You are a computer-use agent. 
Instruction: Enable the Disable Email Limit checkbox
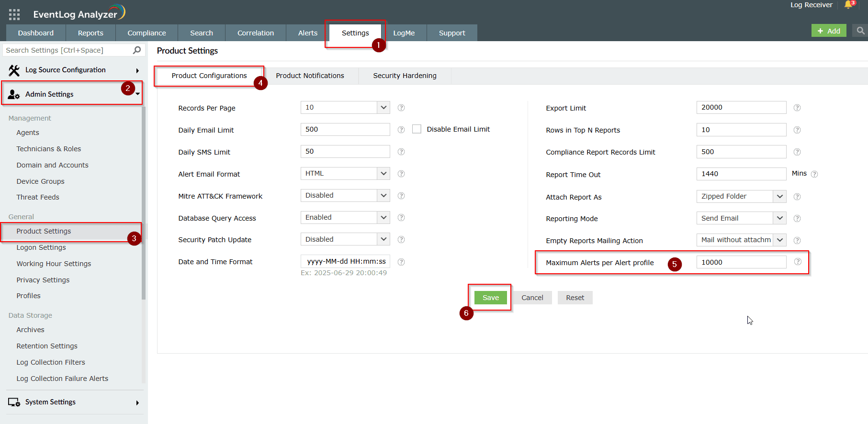point(417,129)
